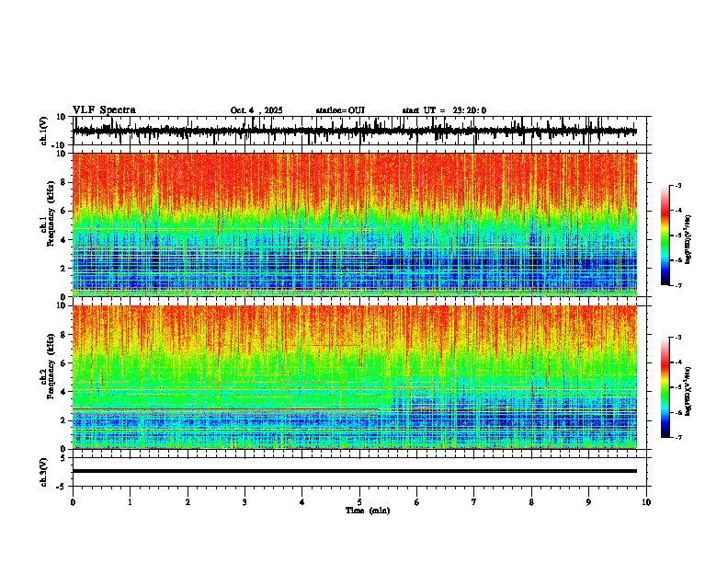This screenshot has width=728, height=563.
Task: Click inside the ch.1 spectrogram panel
Action: coord(355,224)
